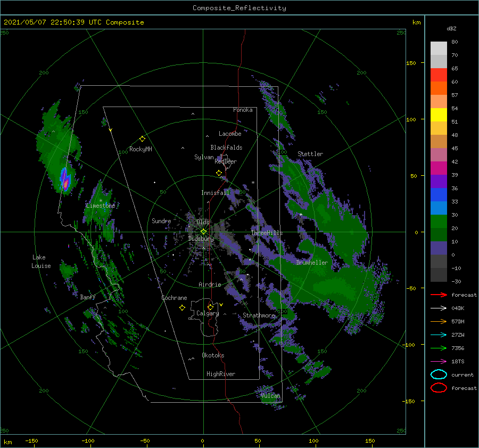Click the Didsbury city label
This screenshot has width=479, height=448.
[x=201, y=239]
